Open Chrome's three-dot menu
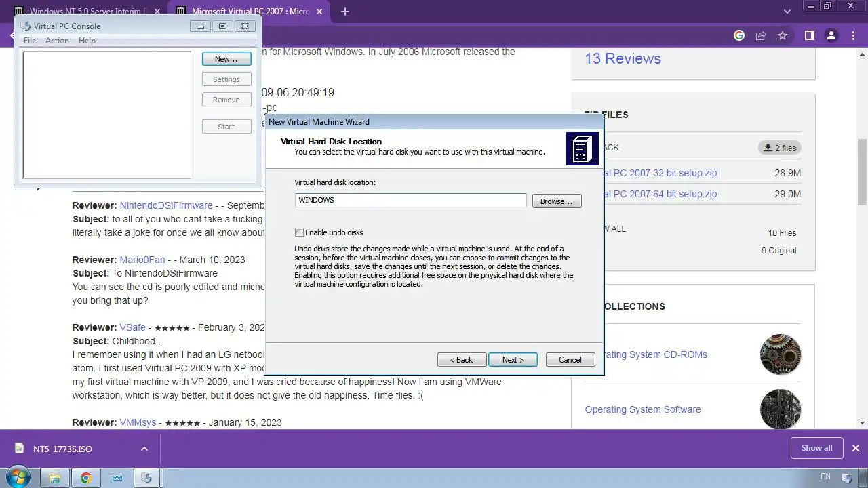This screenshot has width=868, height=488. tap(854, 35)
